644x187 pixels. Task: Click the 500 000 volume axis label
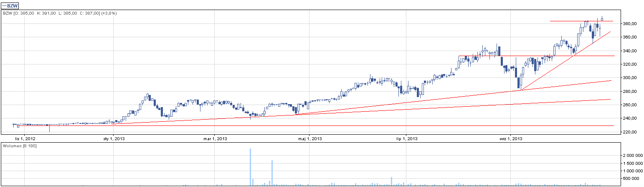631,179
